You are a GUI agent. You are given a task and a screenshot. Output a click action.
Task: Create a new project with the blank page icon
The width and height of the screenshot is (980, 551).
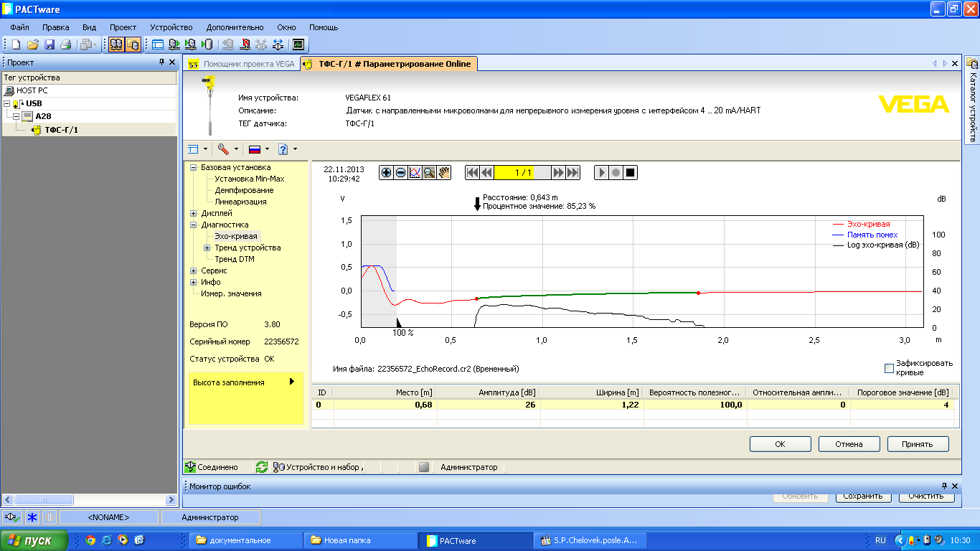[16, 44]
